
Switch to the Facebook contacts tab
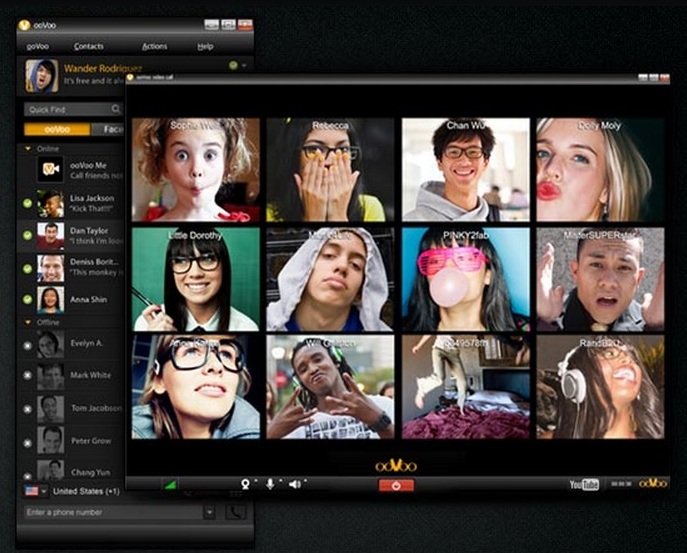click(x=108, y=129)
